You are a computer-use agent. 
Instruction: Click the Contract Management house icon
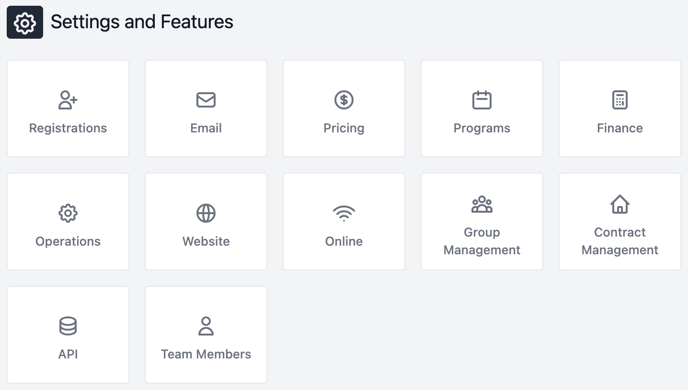[620, 204]
